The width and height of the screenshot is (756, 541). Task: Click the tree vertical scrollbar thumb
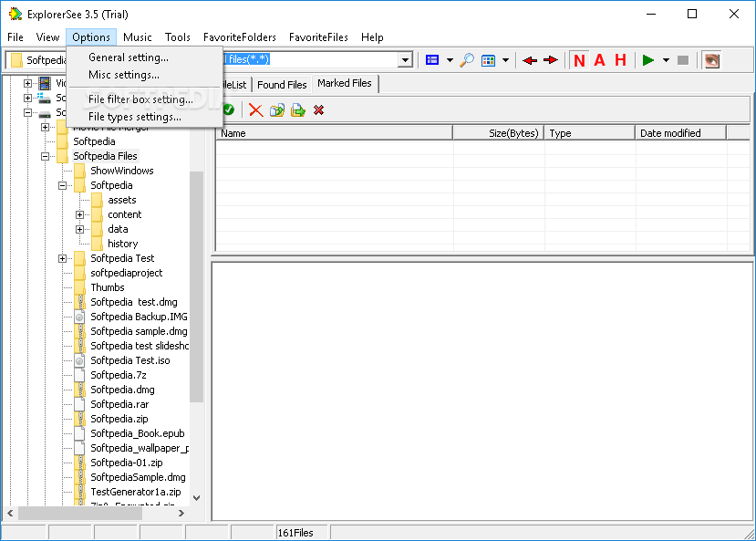coord(196,286)
